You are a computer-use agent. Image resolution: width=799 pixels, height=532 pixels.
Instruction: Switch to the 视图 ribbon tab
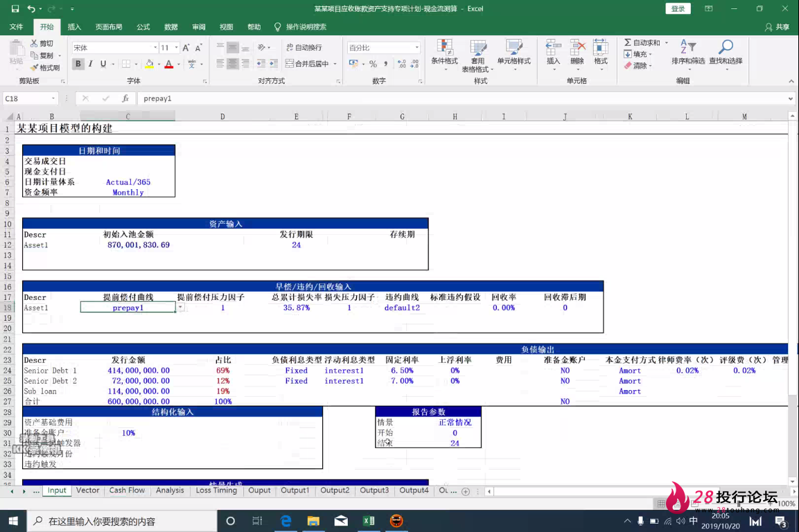226,27
